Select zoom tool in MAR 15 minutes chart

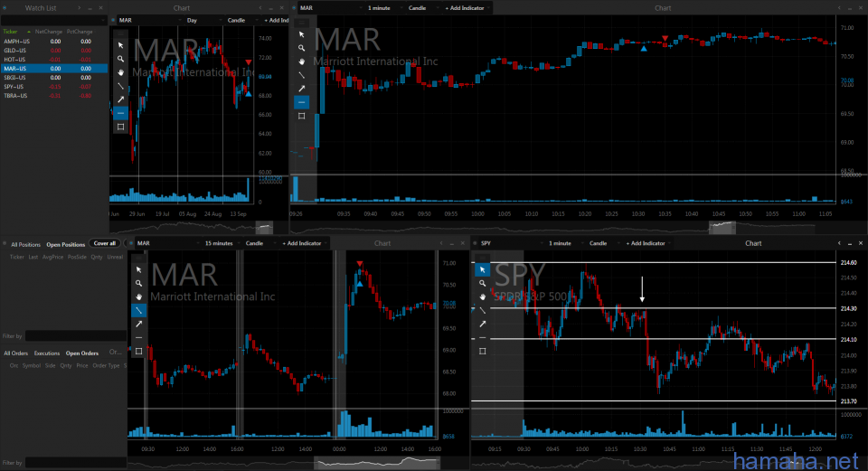[139, 283]
